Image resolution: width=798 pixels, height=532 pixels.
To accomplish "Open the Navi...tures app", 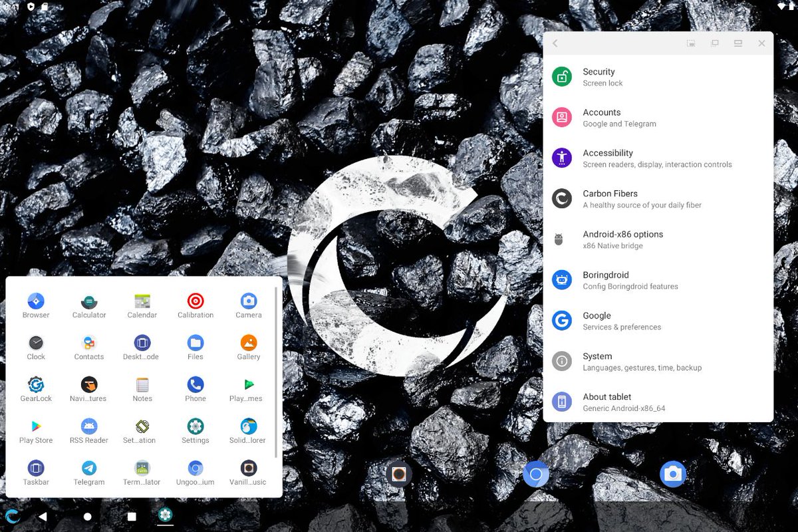I will 89,390.
